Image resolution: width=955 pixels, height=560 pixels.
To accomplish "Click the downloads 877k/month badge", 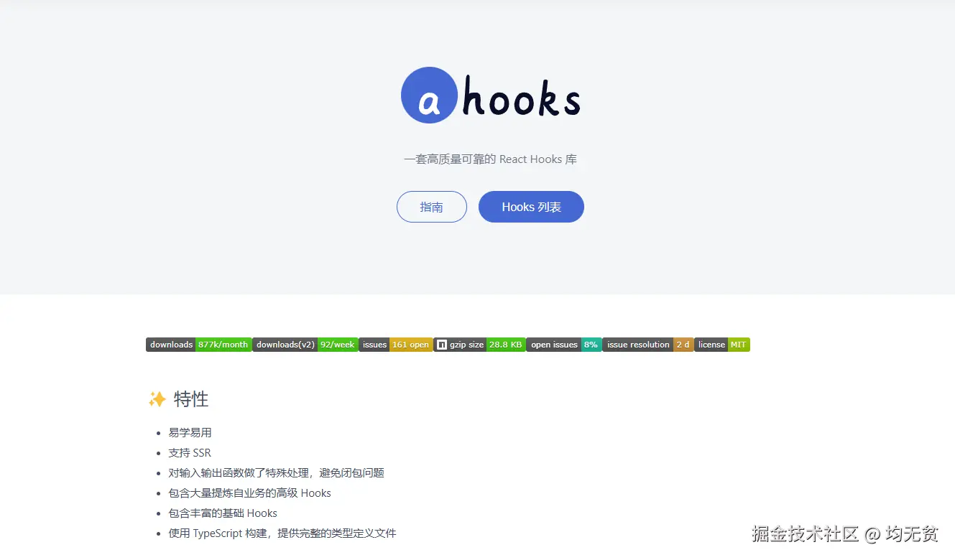I will coord(199,345).
